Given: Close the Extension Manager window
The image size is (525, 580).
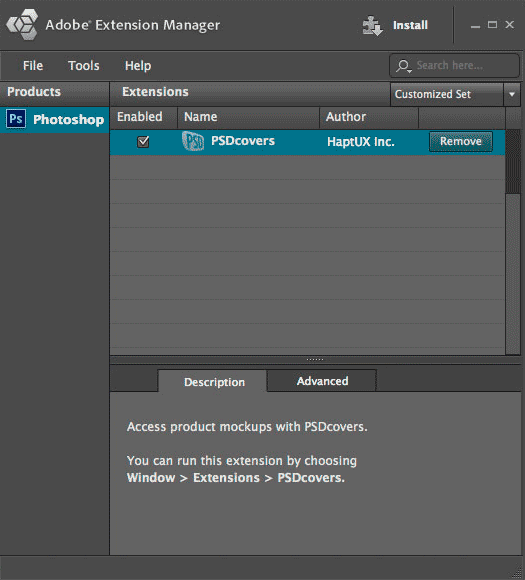Looking at the screenshot, I should click(x=509, y=24).
